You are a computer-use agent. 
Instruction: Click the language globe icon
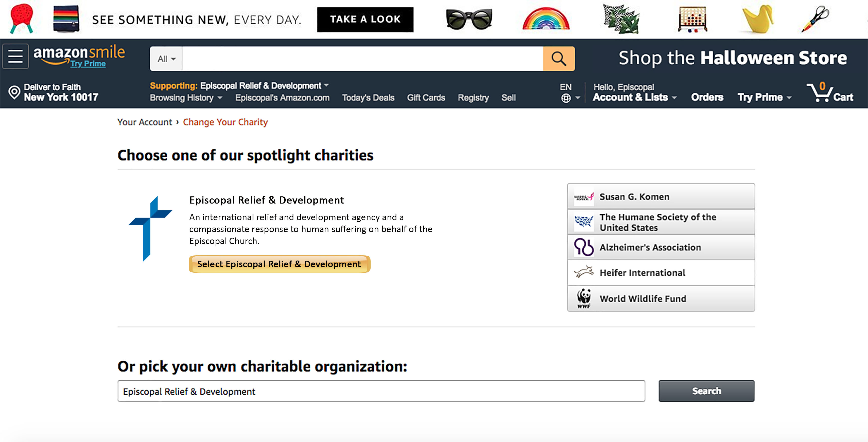pos(566,98)
